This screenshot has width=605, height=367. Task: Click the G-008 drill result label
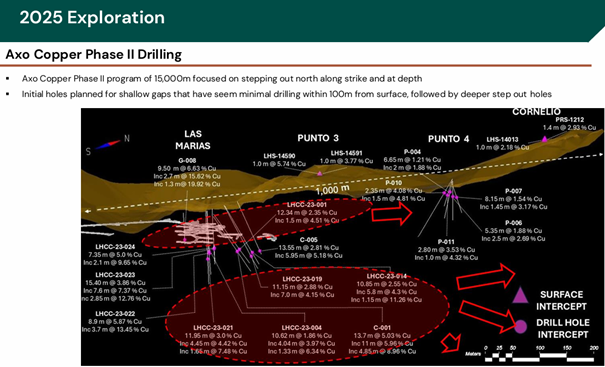point(188,173)
